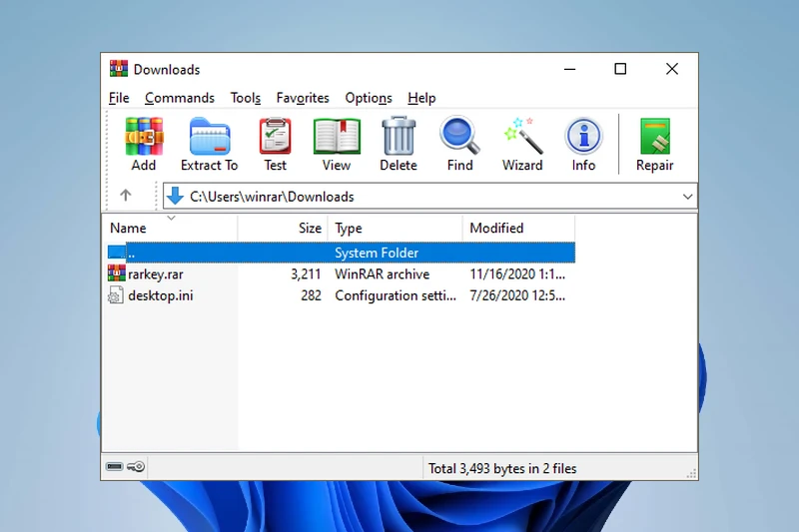Click the WinRAR title bar app icon

118,68
